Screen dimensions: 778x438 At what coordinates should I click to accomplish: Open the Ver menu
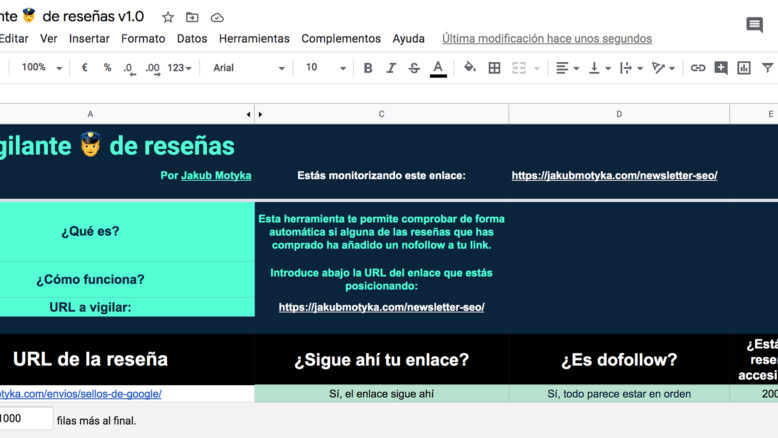[x=49, y=39]
